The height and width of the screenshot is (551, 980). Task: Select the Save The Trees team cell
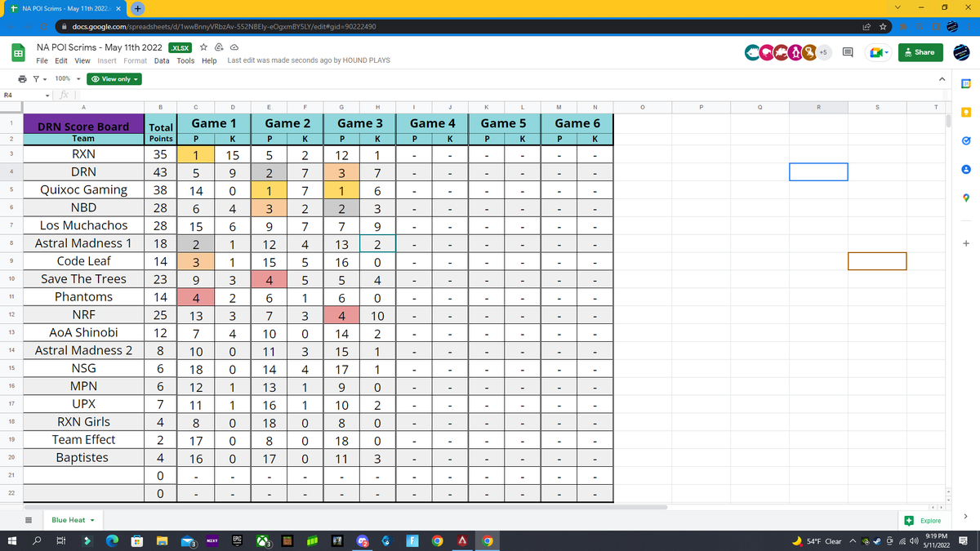[x=83, y=279]
